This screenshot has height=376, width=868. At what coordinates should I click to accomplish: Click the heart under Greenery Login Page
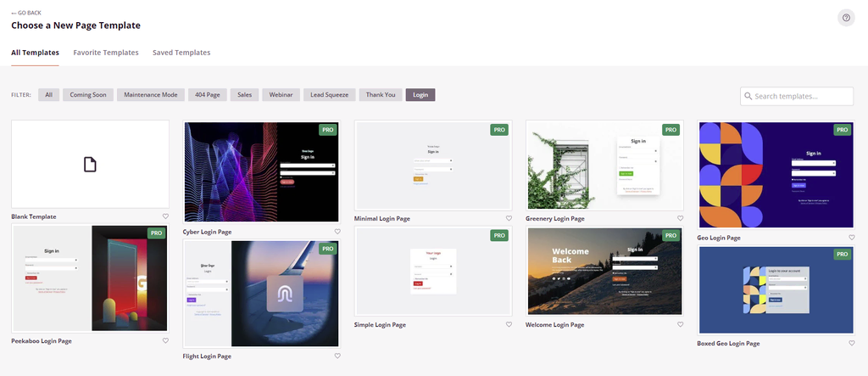pos(681,218)
